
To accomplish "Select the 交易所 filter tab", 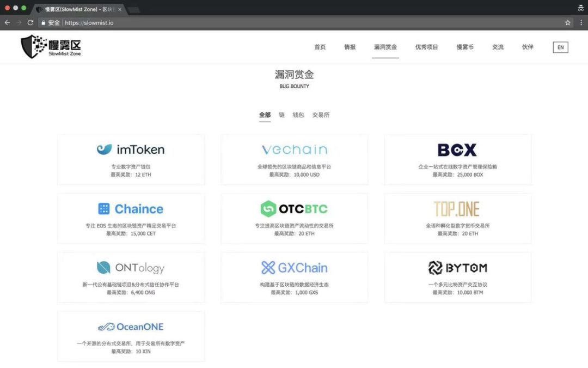I will pos(321,115).
